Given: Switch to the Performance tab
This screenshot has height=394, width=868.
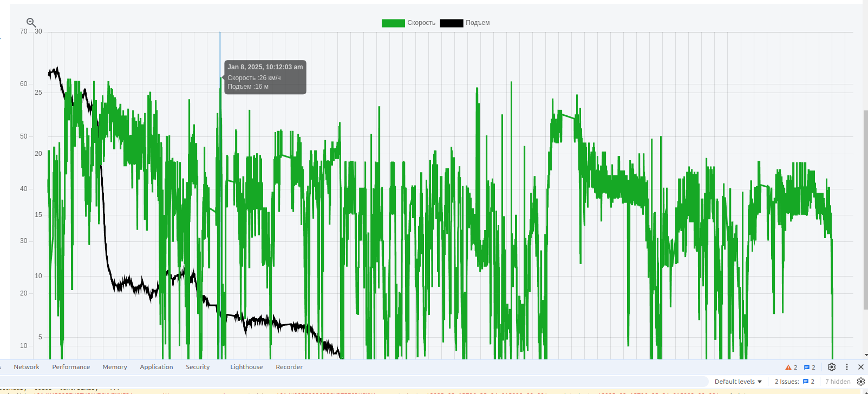Looking at the screenshot, I should (x=71, y=367).
